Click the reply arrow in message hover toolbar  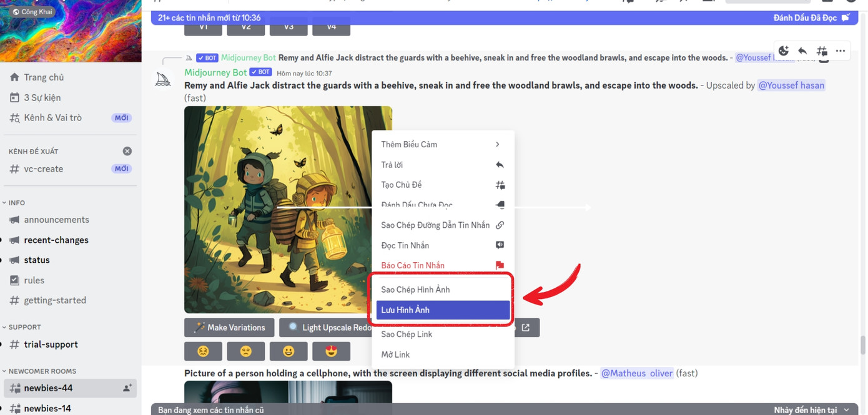tap(802, 51)
